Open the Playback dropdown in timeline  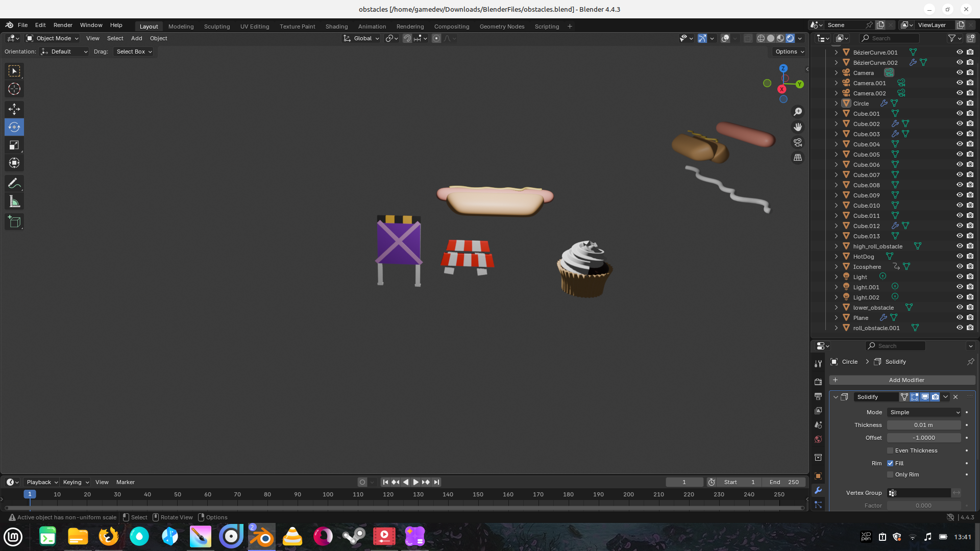coord(42,482)
